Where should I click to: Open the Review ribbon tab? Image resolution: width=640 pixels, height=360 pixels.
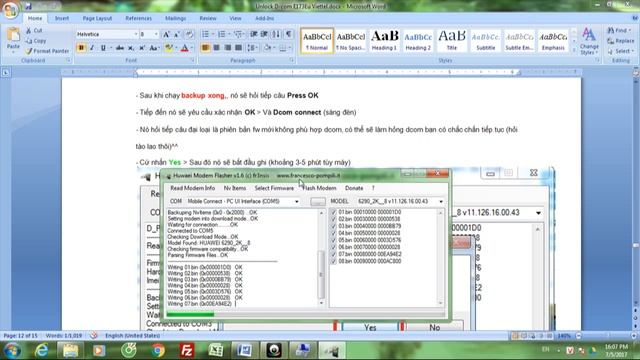pos(208,18)
